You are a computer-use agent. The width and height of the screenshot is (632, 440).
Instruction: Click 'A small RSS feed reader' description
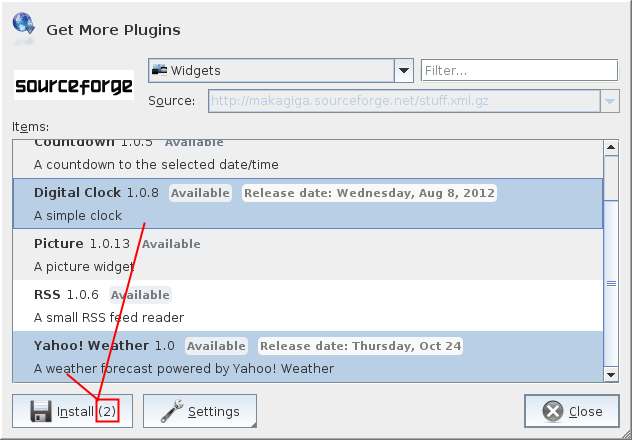tap(109, 318)
